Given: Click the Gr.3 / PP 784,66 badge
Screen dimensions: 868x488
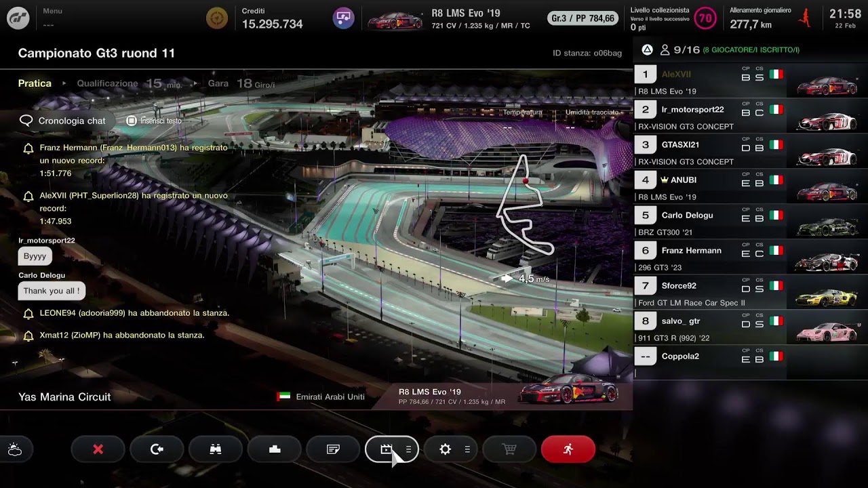Looking at the screenshot, I should pyautogui.click(x=584, y=18).
